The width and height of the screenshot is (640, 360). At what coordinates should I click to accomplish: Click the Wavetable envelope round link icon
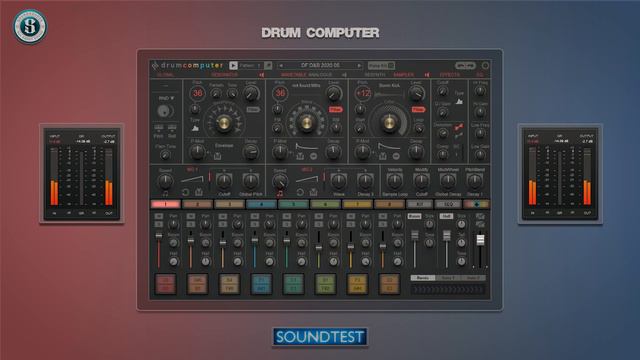click(x=313, y=156)
